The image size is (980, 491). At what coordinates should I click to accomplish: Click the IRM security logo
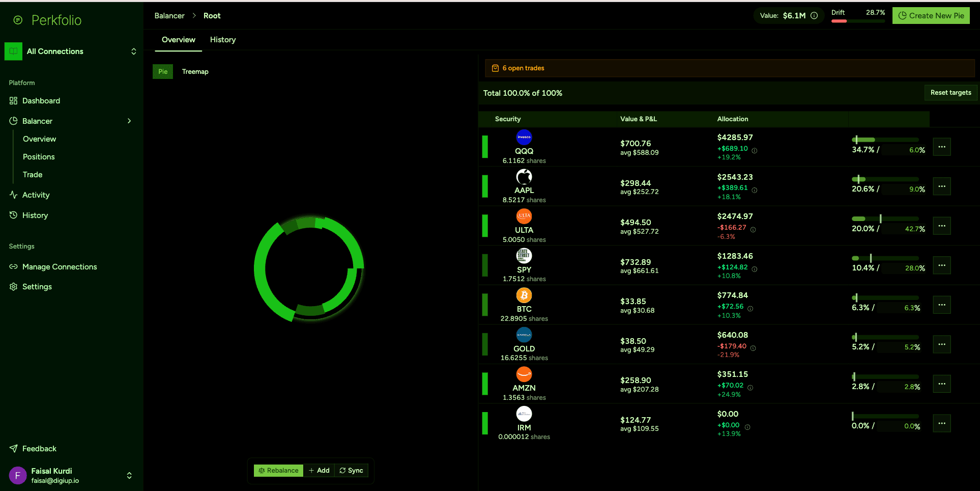[x=524, y=414]
